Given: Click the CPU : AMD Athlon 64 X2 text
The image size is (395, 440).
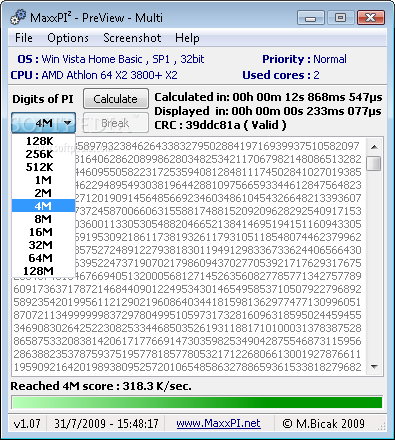Looking at the screenshot, I should coord(94,75).
